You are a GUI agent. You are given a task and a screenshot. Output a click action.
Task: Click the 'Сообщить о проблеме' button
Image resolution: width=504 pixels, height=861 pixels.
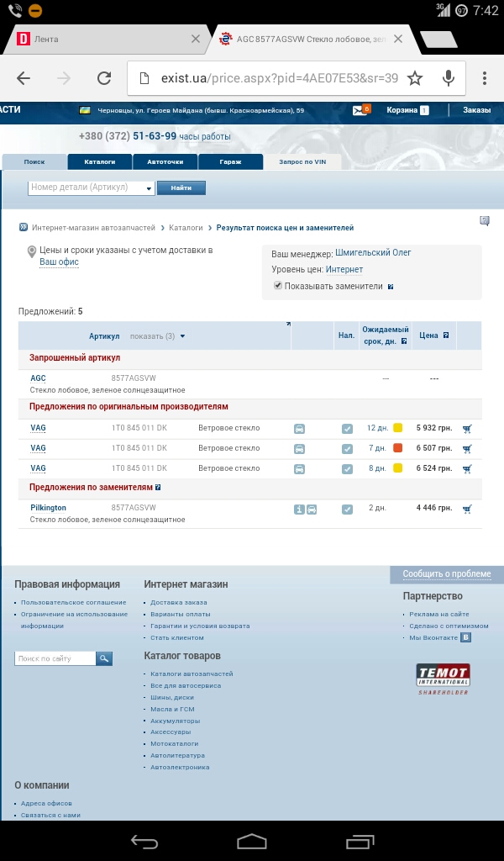[446, 574]
